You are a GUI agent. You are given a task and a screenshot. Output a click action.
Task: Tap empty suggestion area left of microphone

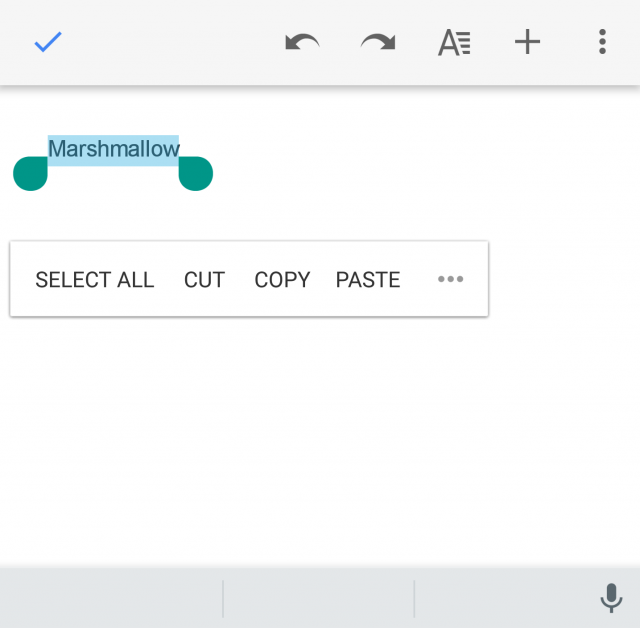click(500, 598)
